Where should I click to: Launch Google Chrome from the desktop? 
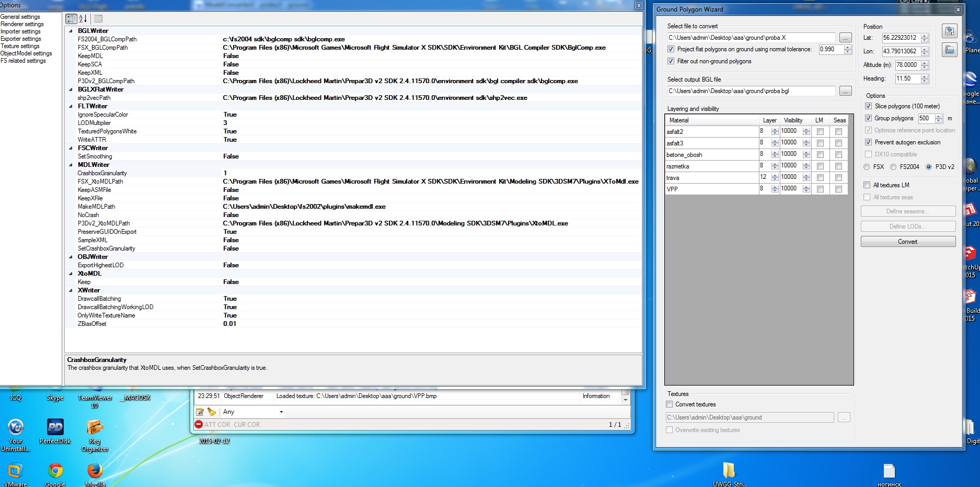pos(55,475)
